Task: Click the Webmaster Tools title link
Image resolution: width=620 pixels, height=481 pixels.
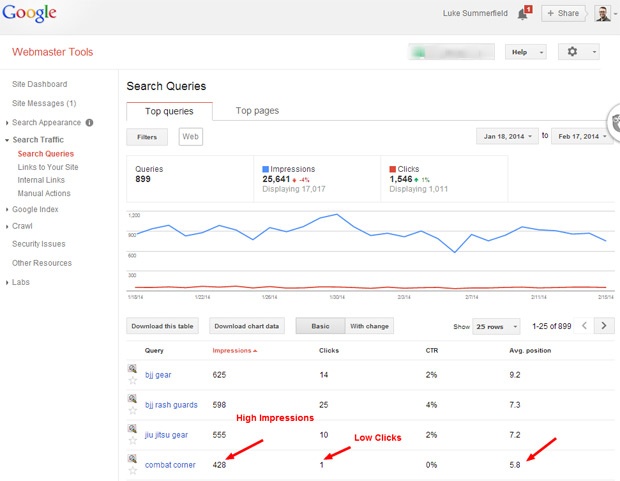Action: point(53,52)
